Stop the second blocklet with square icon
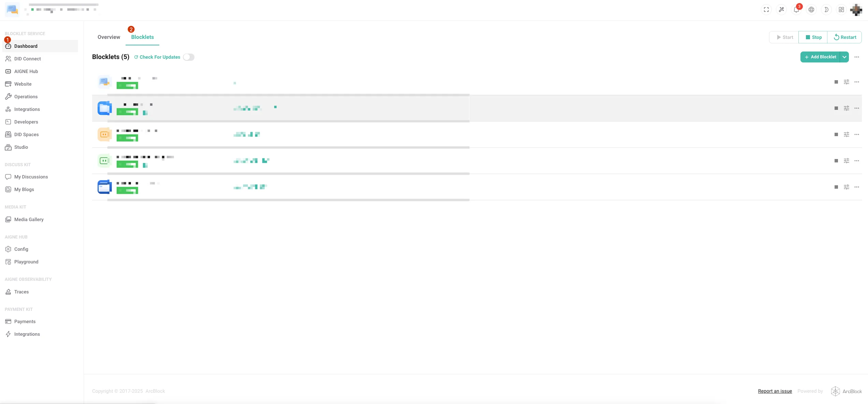 [836, 108]
